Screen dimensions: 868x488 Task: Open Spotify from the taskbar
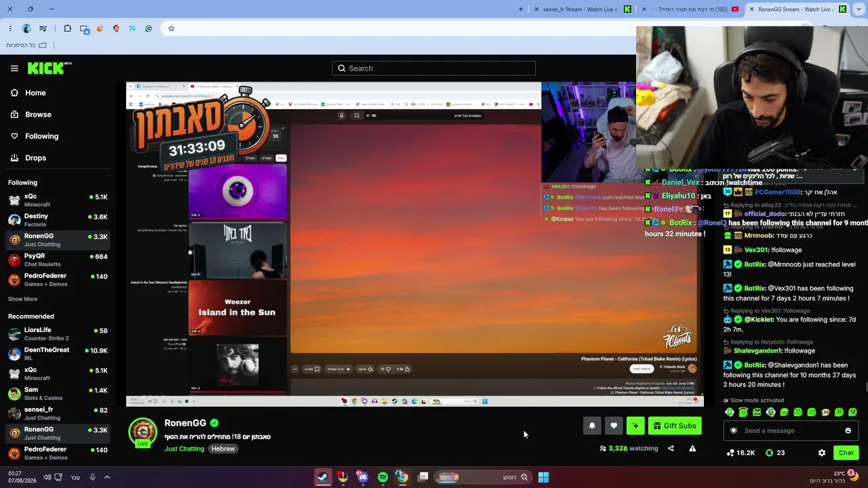click(x=382, y=477)
